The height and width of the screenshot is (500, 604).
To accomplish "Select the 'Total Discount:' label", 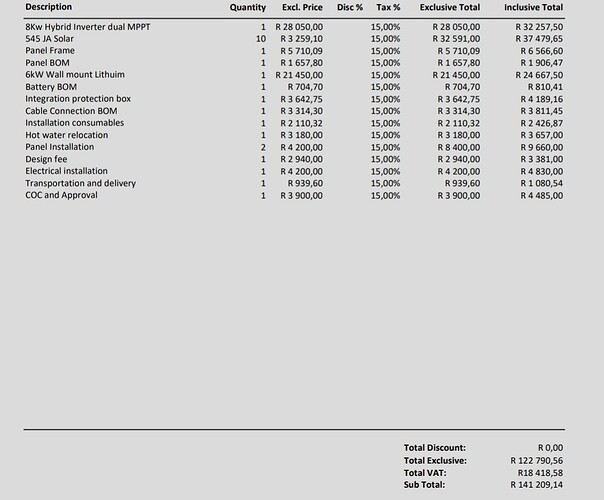I will click(x=435, y=448).
